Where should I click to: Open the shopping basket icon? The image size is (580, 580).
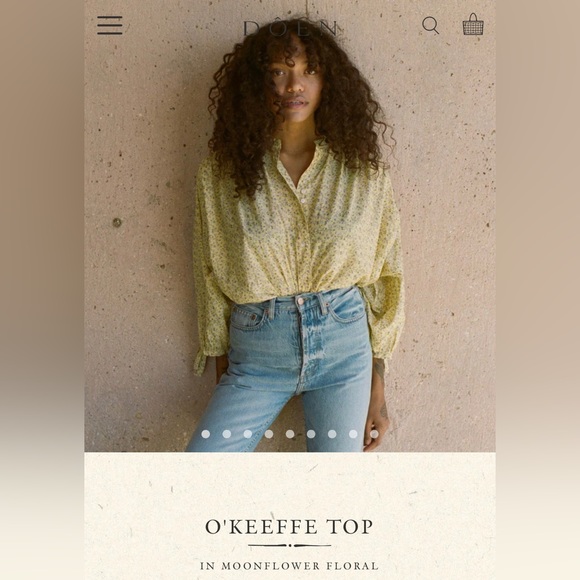coord(473,24)
